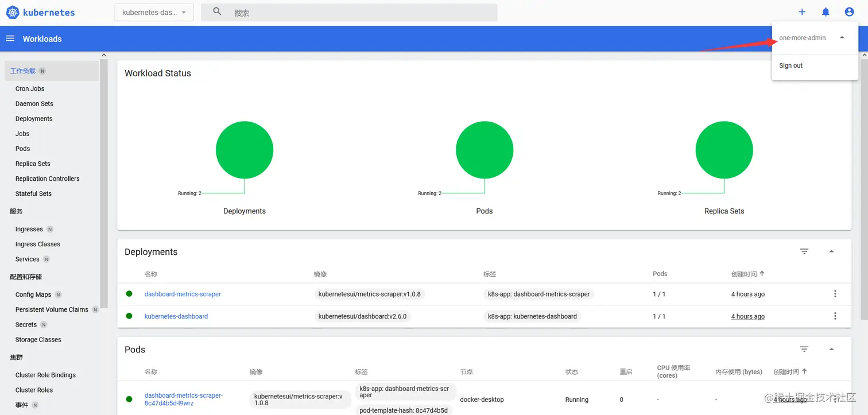Click label chip k8s-app: kubernetes-dashboard
Screen dimensions: 868x415
coord(532,316)
